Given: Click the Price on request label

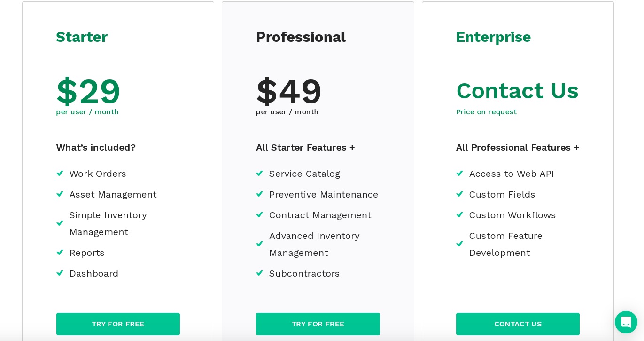Looking at the screenshot, I should (486, 112).
